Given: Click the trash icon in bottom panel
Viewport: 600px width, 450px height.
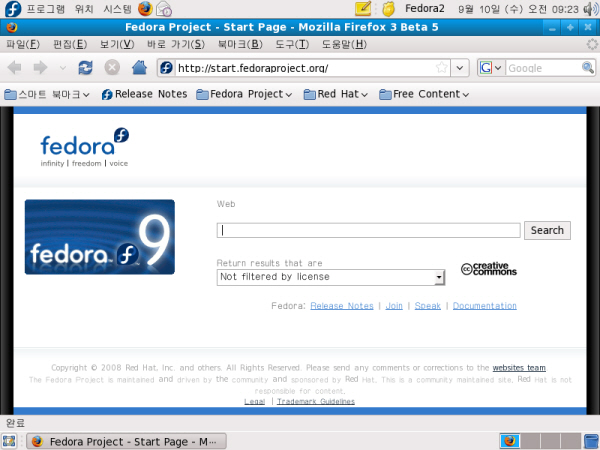Looking at the screenshot, I should tap(591, 441).
